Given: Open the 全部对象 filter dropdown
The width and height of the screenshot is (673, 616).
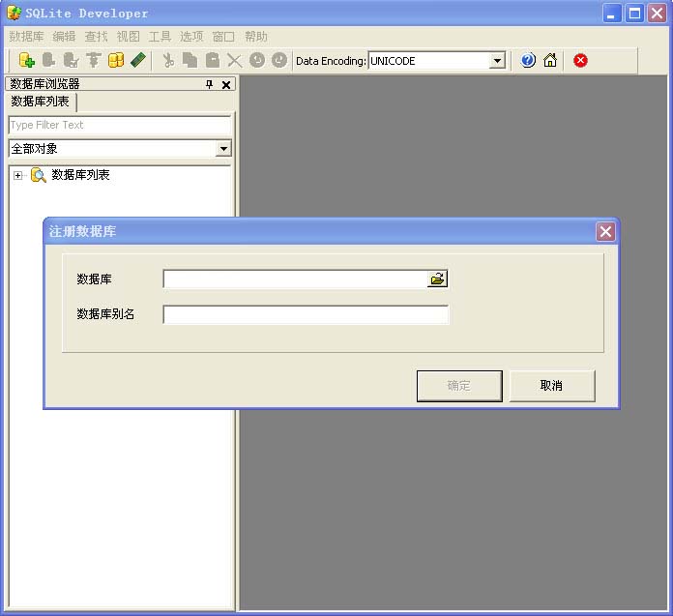Looking at the screenshot, I should click(223, 149).
